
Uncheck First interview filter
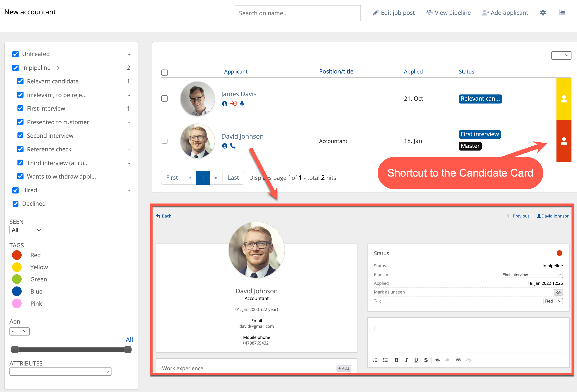click(x=20, y=109)
